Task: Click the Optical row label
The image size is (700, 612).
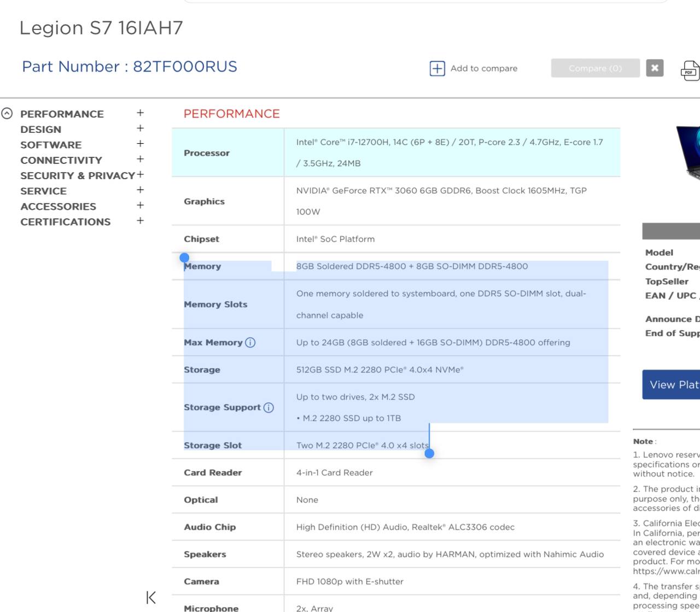Action: pos(201,500)
